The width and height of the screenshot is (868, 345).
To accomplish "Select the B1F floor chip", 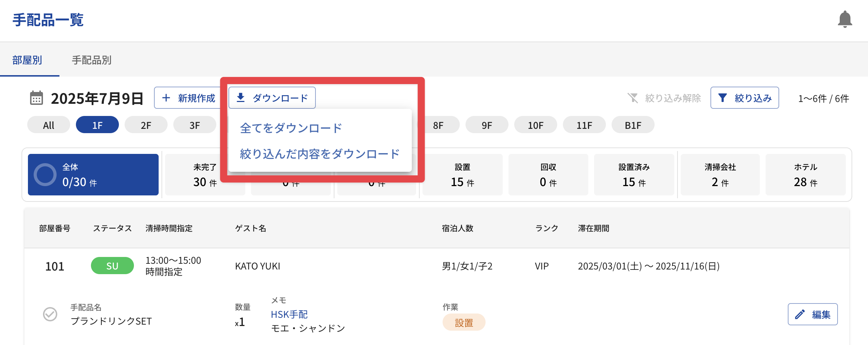I will 633,125.
